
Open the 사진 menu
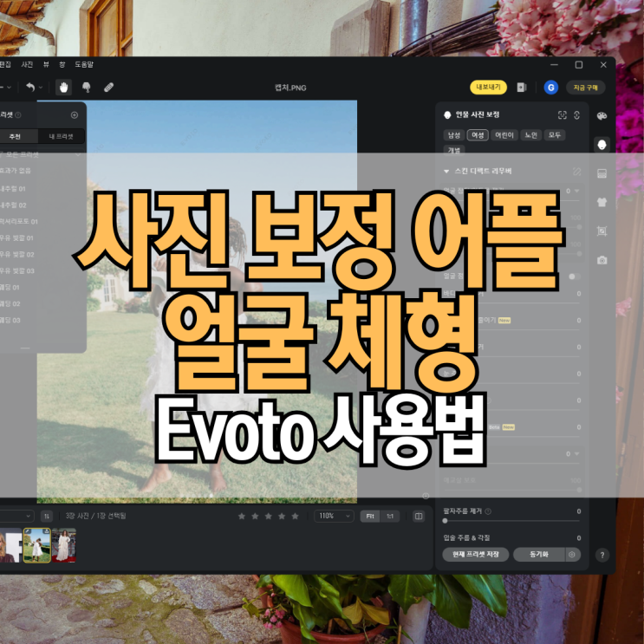point(27,64)
